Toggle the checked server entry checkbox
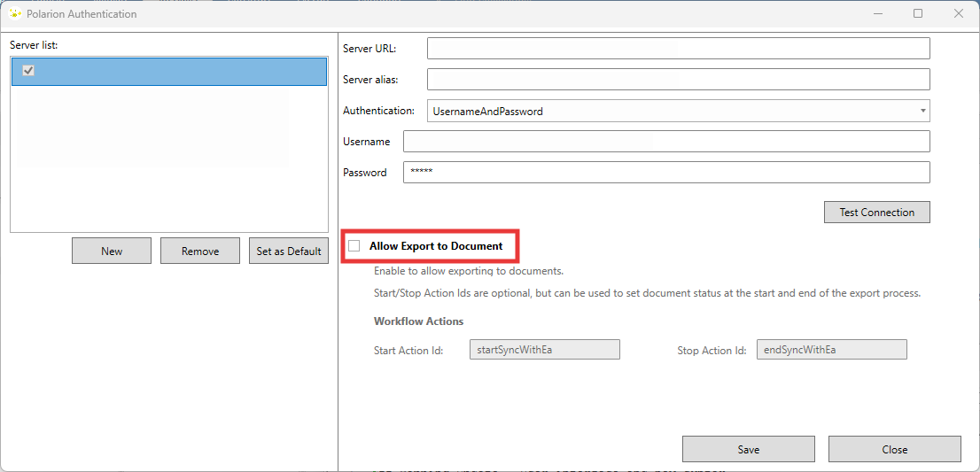 tap(28, 71)
